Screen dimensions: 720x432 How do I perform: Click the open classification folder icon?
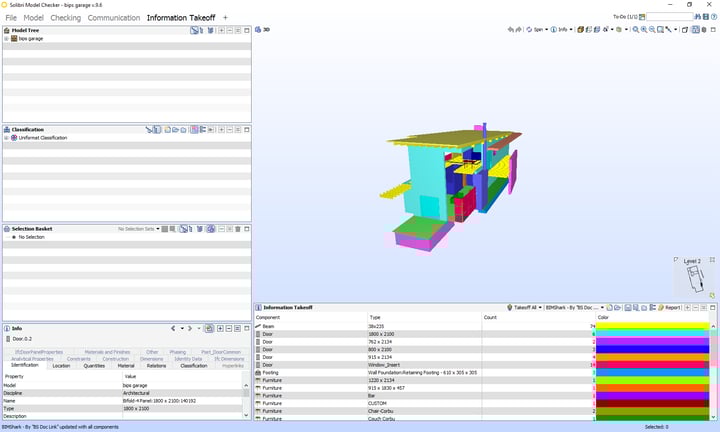(x=175, y=130)
